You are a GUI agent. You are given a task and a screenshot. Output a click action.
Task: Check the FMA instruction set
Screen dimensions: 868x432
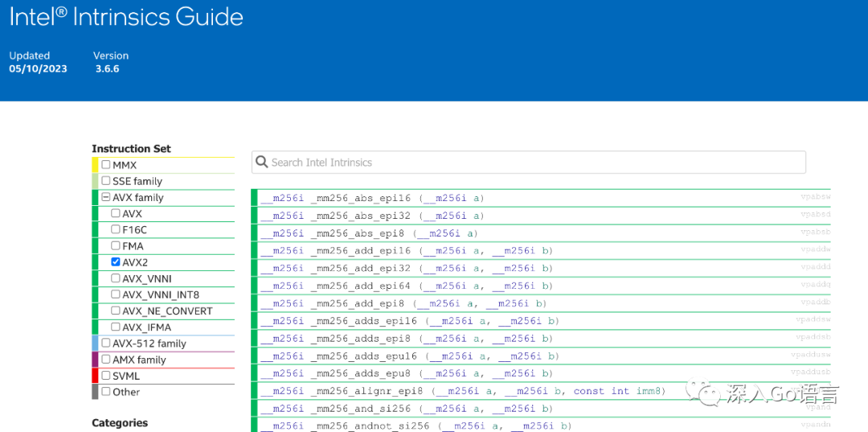[x=116, y=245]
